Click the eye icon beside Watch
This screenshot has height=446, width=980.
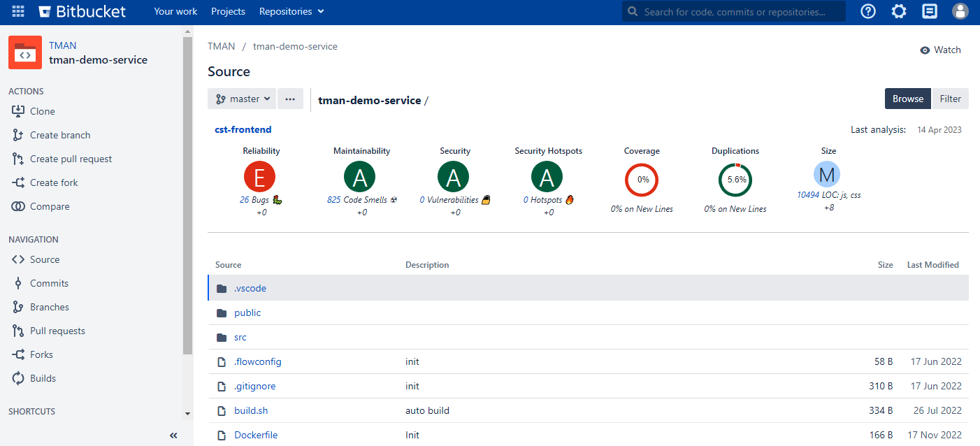coord(925,50)
